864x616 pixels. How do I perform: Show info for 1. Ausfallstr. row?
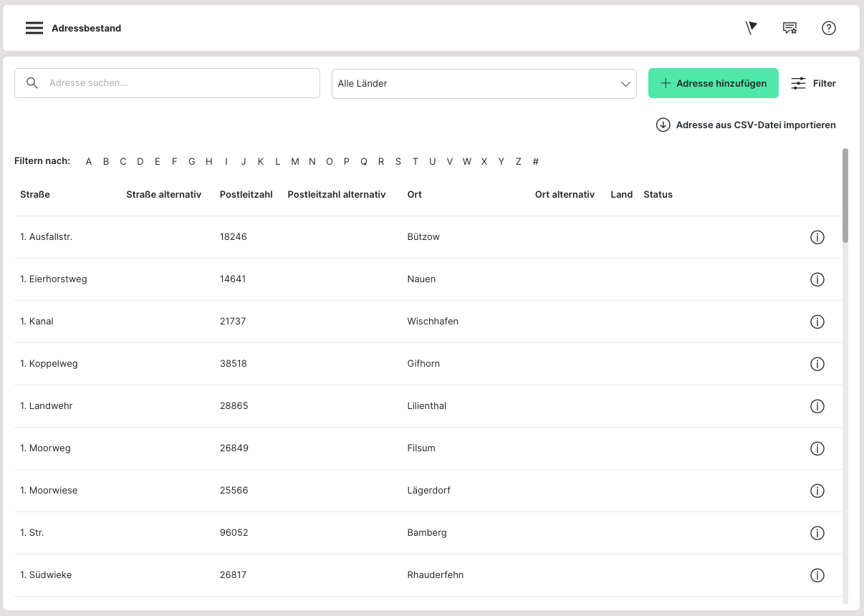817,237
